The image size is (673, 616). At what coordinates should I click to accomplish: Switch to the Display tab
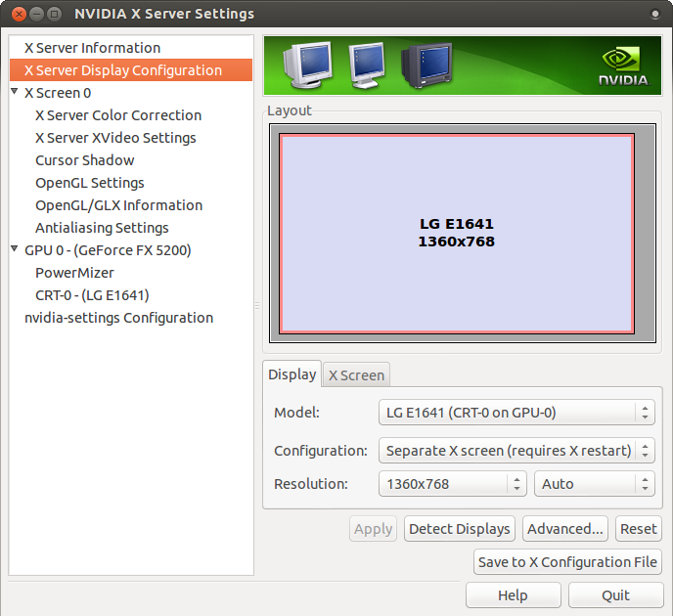(x=292, y=374)
